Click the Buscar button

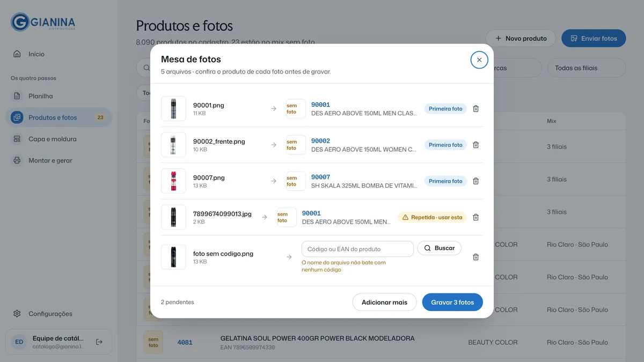pyautogui.click(x=439, y=248)
